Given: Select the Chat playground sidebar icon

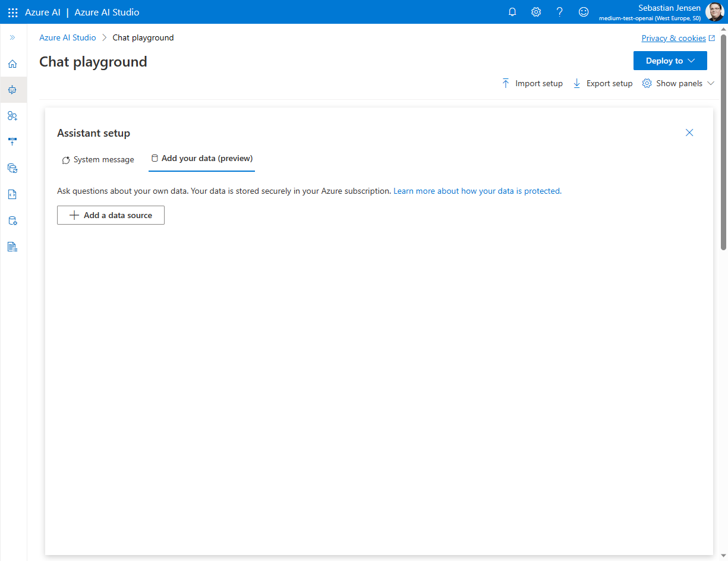Looking at the screenshot, I should (12, 90).
